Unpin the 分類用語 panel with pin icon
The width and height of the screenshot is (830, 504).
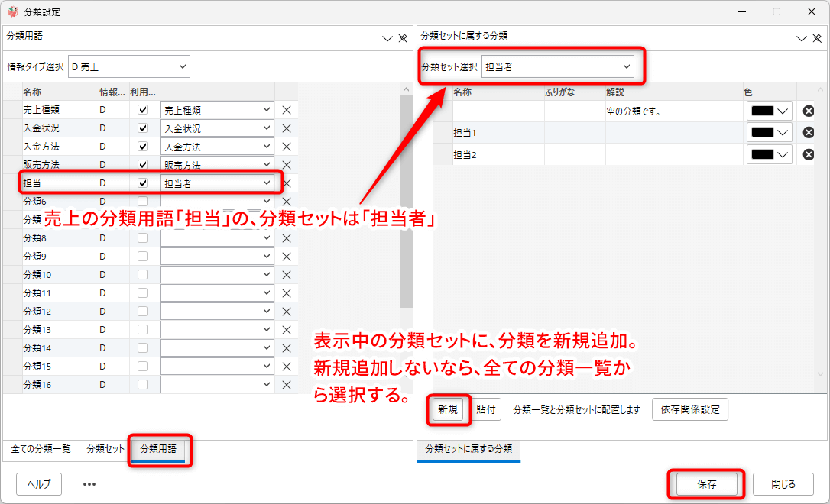(403, 38)
